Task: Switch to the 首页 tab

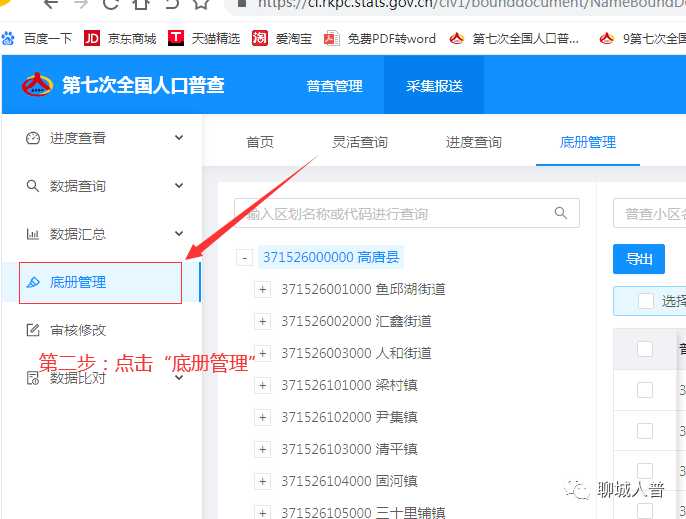Action: [260, 142]
